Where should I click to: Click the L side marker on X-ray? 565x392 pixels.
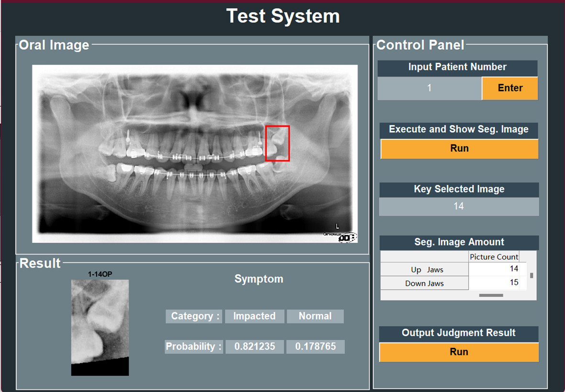(337, 226)
